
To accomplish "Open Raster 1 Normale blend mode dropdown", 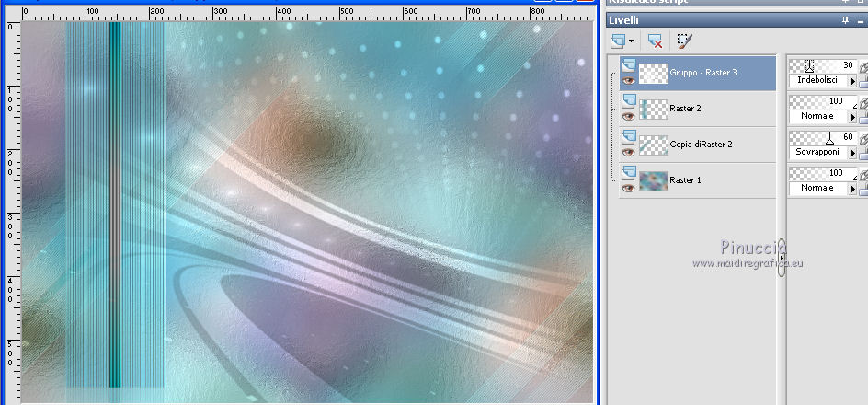I will tap(852, 189).
